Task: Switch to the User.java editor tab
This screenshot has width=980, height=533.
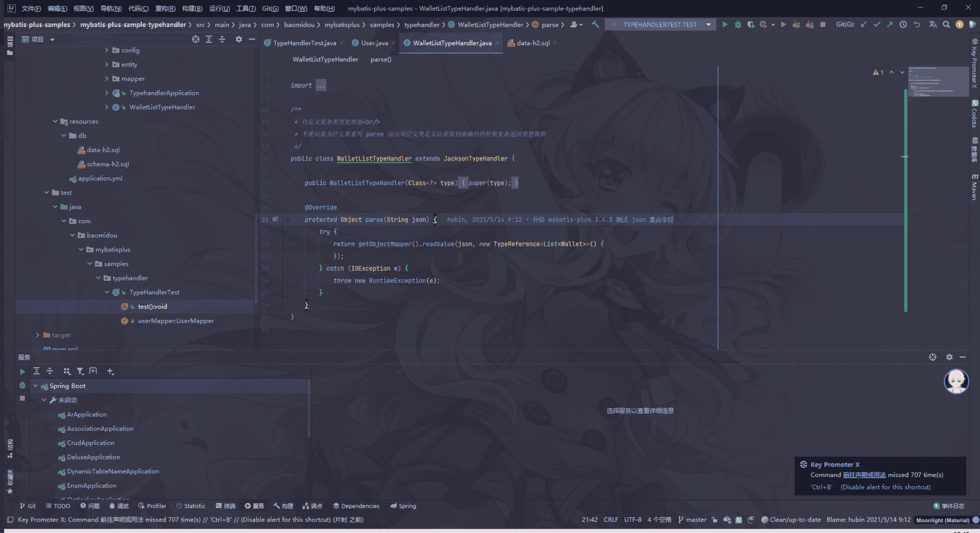Action: point(374,43)
